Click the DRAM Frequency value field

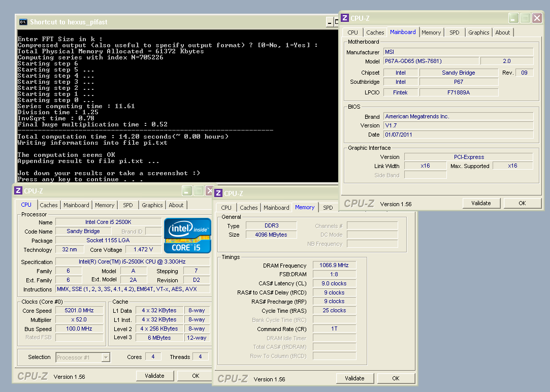coord(334,266)
